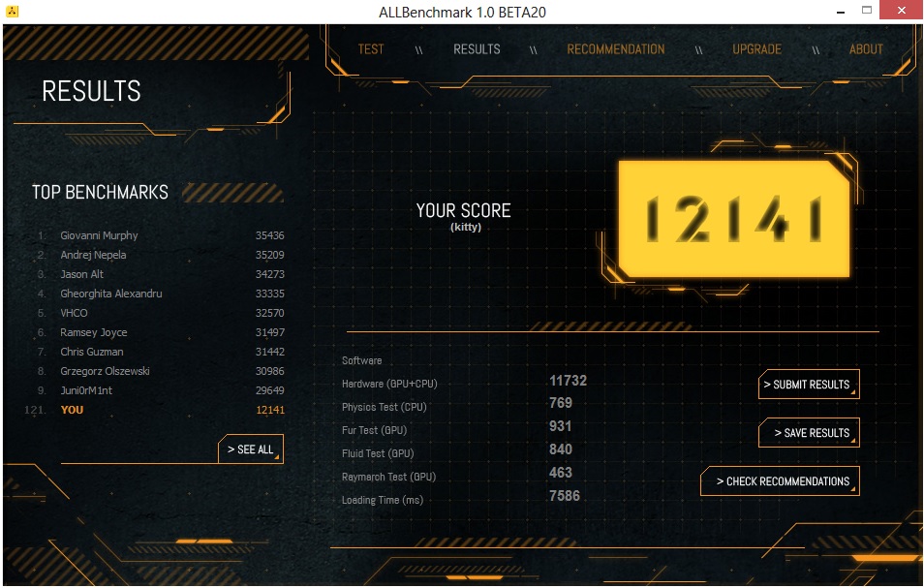Click the hardware value 11732
Viewport: 924px width, 588px height.
(x=569, y=381)
